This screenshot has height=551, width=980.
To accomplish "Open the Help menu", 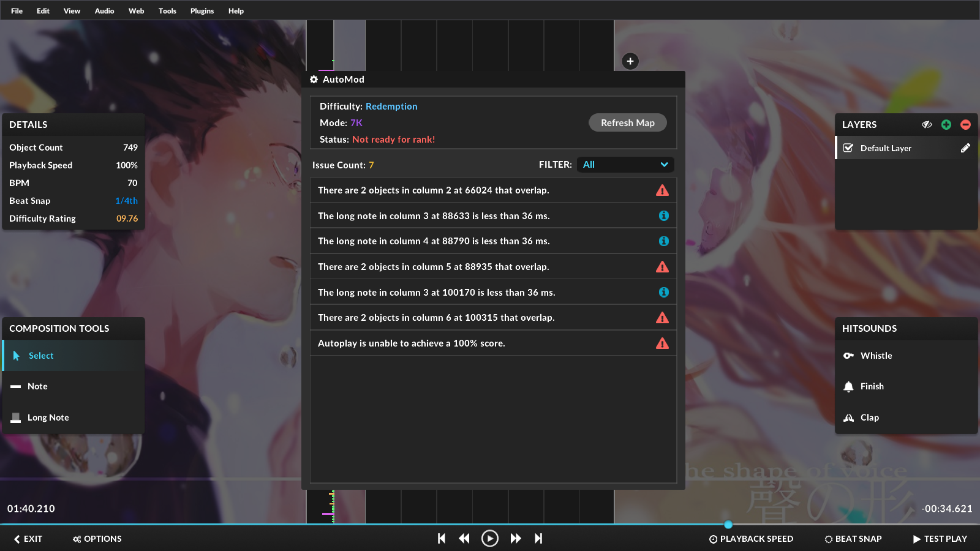I will 236,11.
